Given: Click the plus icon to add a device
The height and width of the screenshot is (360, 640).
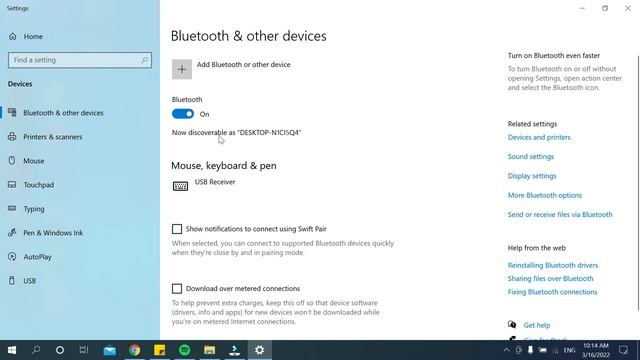Looking at the screenshot, I should 182,69.
